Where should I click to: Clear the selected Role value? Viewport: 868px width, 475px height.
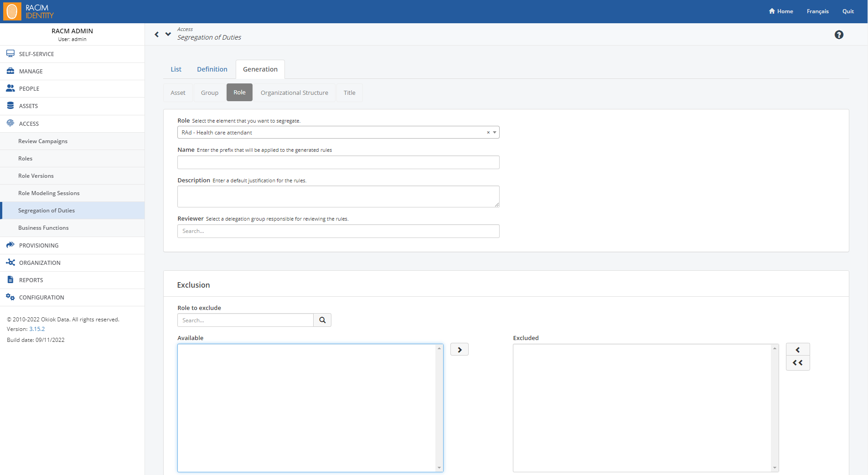point(488,133)
